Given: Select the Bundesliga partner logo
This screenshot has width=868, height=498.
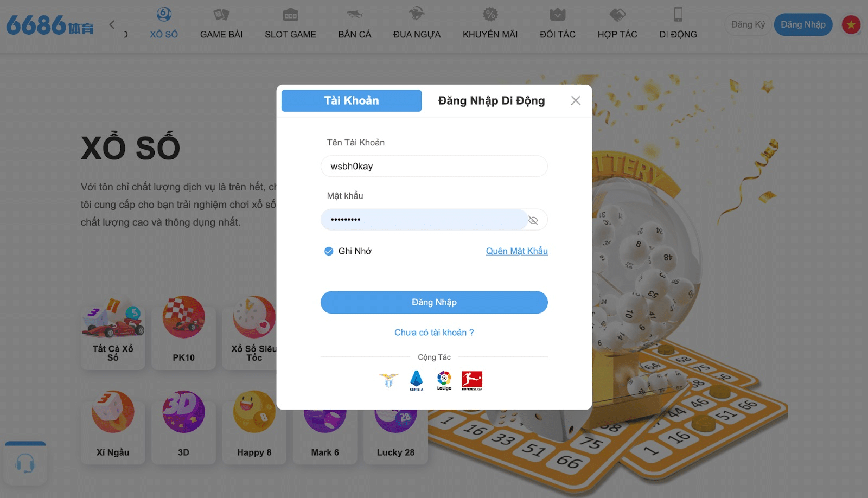Looking at the screenshot, I should [x=472, y=381].
